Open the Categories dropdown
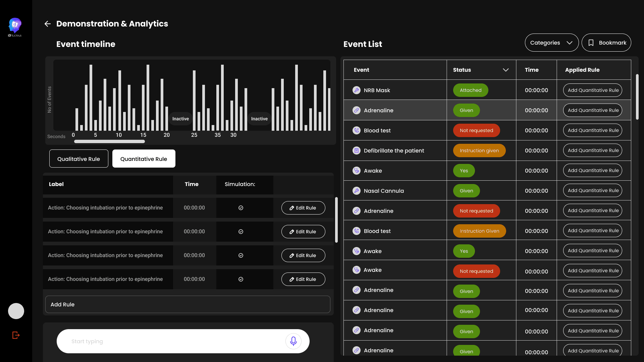Image resolution: width=644 pixels, height=362 pixels. (551, 43)
